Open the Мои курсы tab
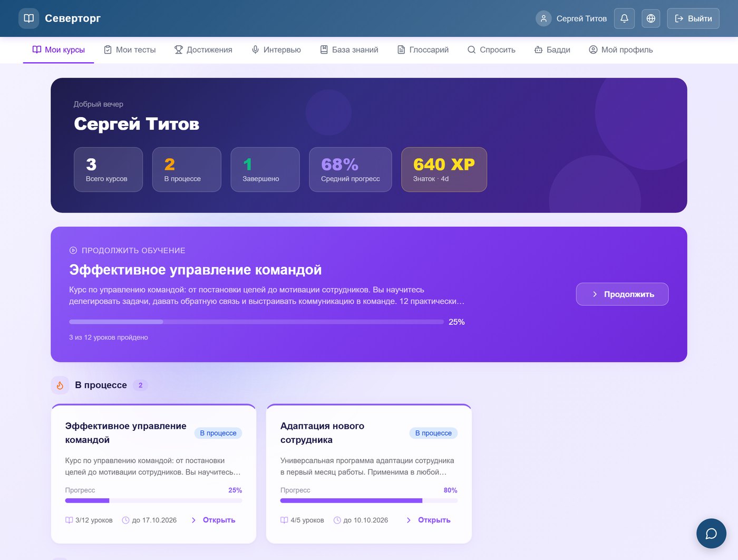Image resolution: width=738 pixels, height=560 pixels. [59, 50]
